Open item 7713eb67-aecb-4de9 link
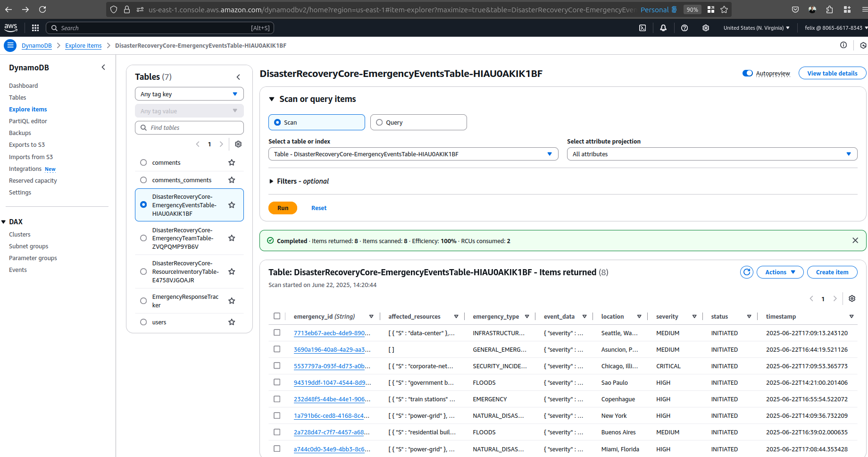The height and width of the screenshot is (457, 868). (332, 333)
